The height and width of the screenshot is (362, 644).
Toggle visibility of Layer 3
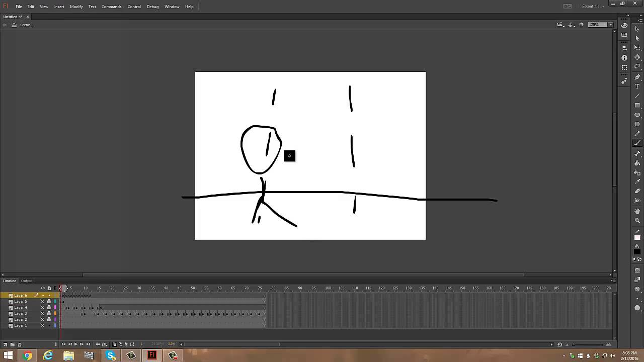pos(43,313)
